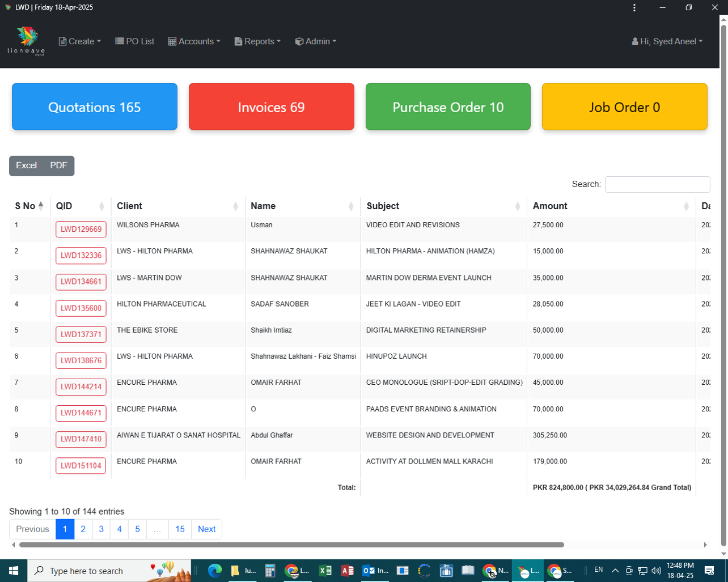
Task: Click the three-dot menu in the title bar
Action: [x=634, y=7]
